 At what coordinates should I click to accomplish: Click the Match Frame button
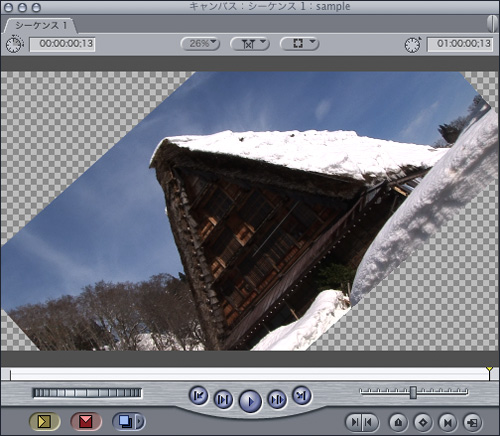(x=472, y=423)
